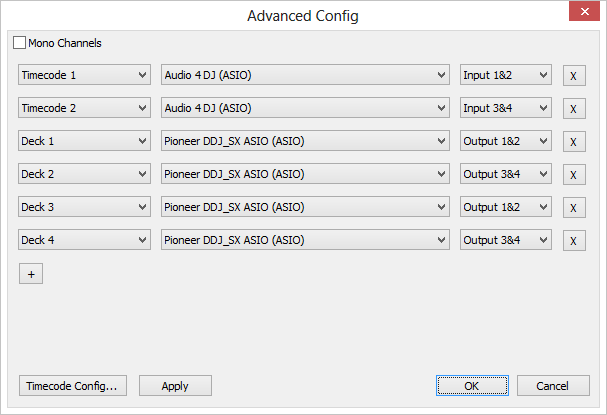Remove the Deck 4 row with X

pyautogui.click(x=574, y=241)
